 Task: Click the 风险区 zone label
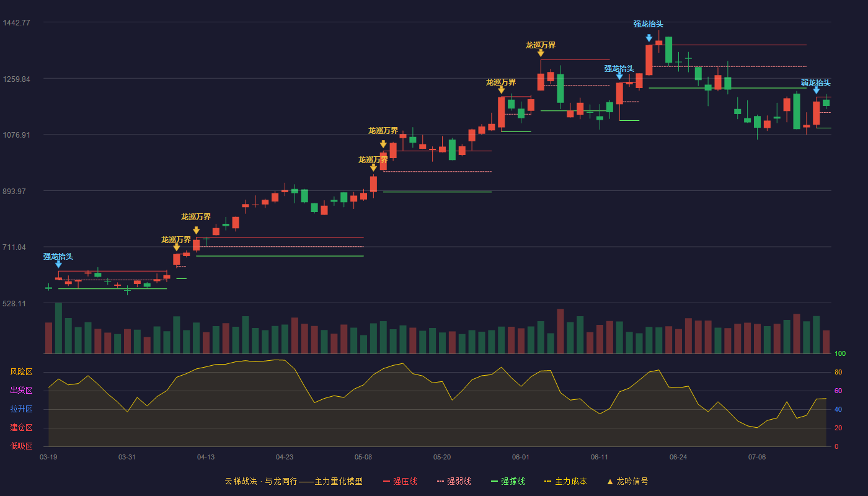tap(21, 372)
